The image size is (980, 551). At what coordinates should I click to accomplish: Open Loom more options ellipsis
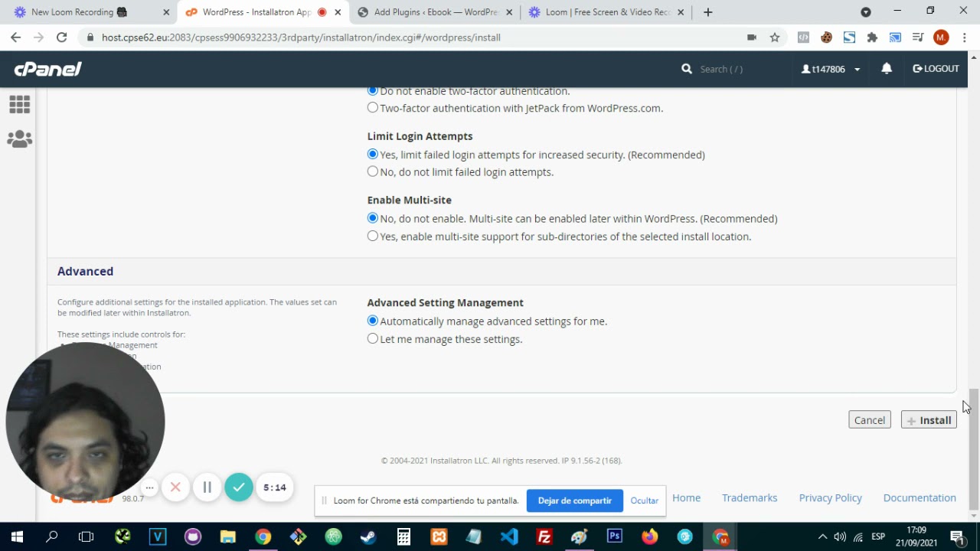click(x=150, y=487)
